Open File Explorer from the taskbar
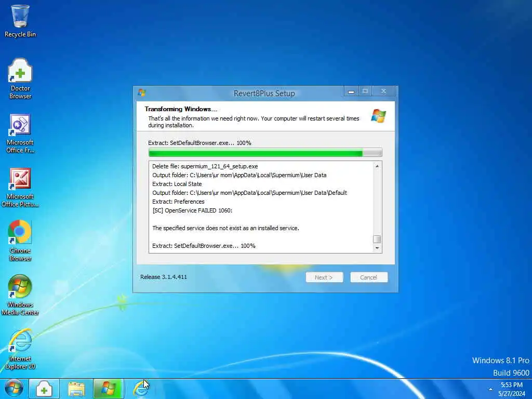This screenshot has height=399, width=532. tap(76, 389)
